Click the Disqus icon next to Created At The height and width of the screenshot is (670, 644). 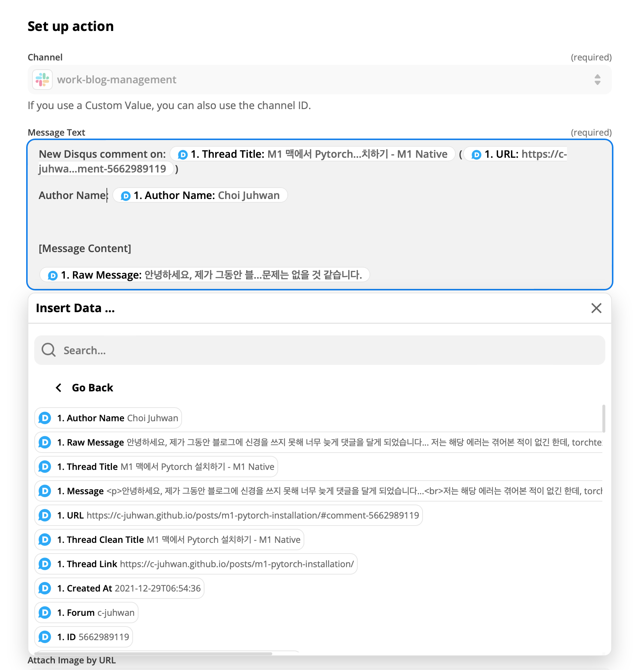tap(45, 588)
